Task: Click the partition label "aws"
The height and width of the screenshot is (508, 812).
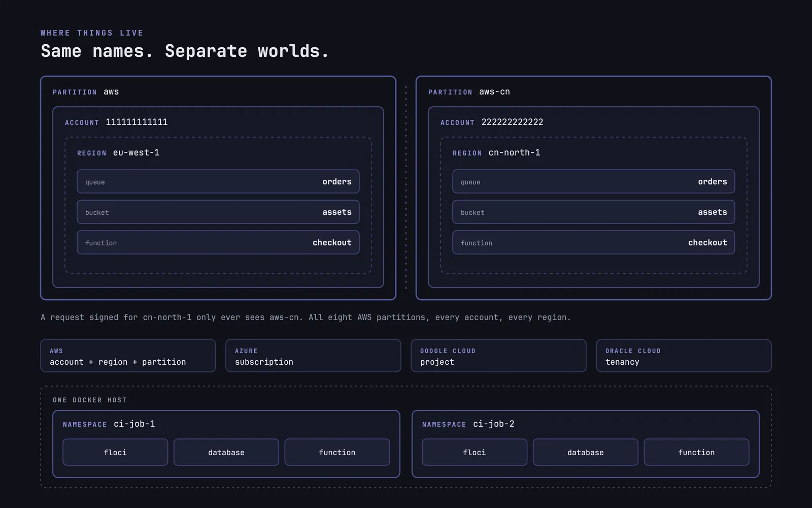Action: pyautogui.click(x=111, y=92)
